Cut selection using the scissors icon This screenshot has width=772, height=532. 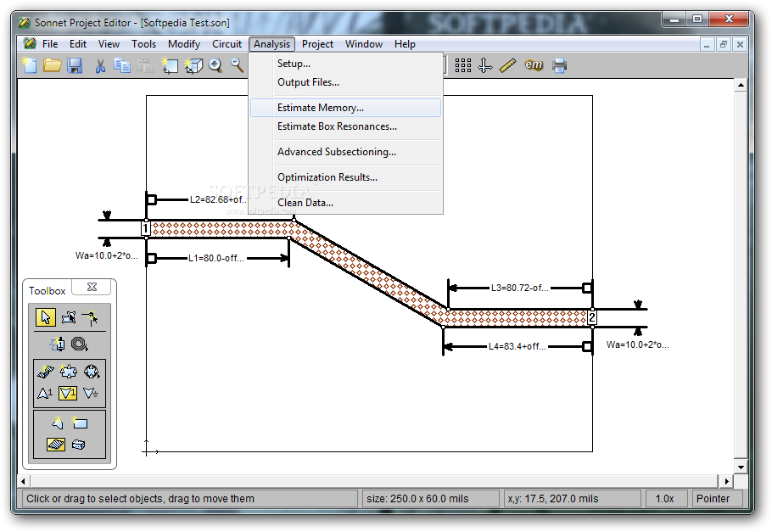(100, 65)
